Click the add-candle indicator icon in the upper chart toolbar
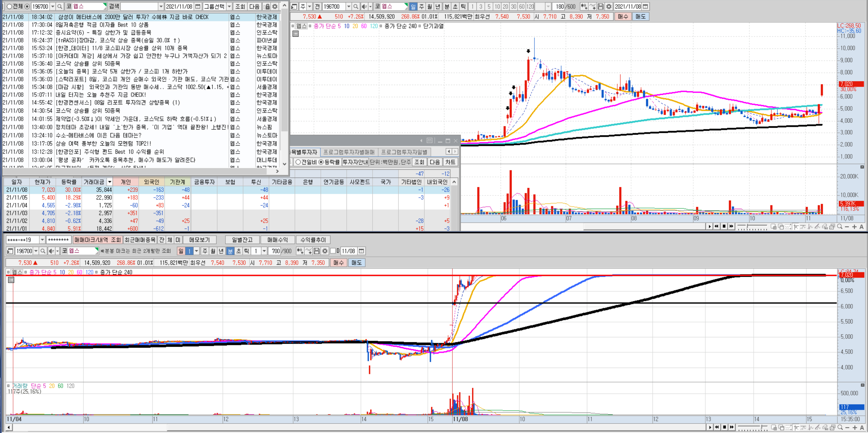Screen dimensions: 868x433 (584, 7)
